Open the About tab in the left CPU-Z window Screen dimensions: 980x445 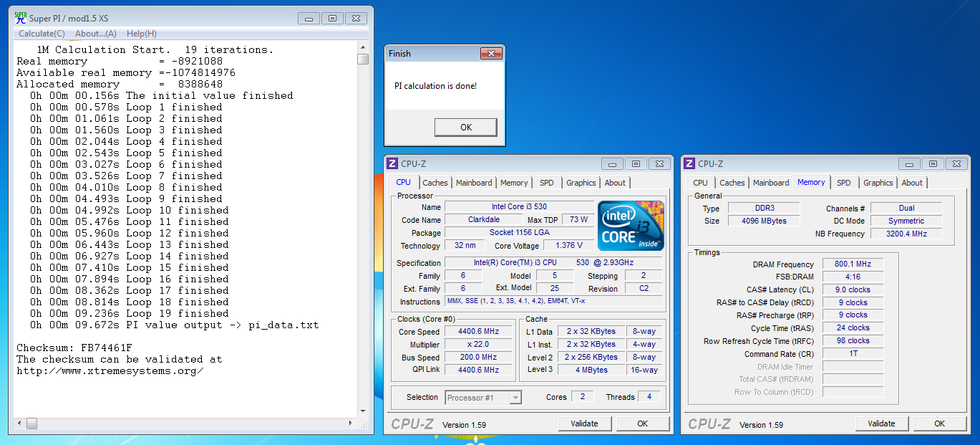pos(615,183)
